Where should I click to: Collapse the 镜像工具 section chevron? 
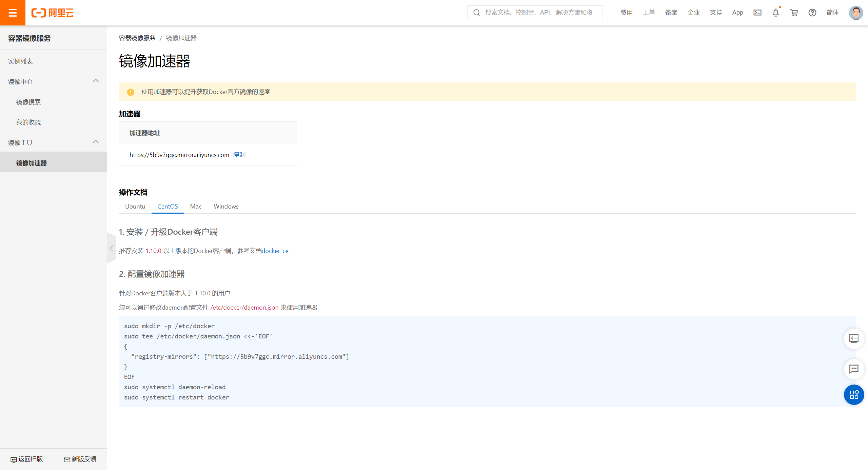point(96,142)
